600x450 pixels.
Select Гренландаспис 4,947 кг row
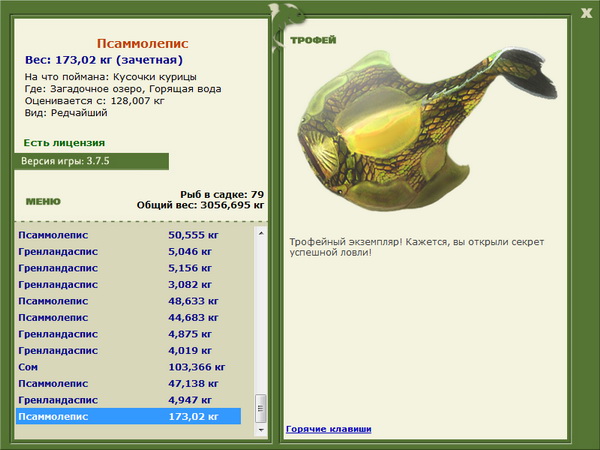tap(129, 399)
